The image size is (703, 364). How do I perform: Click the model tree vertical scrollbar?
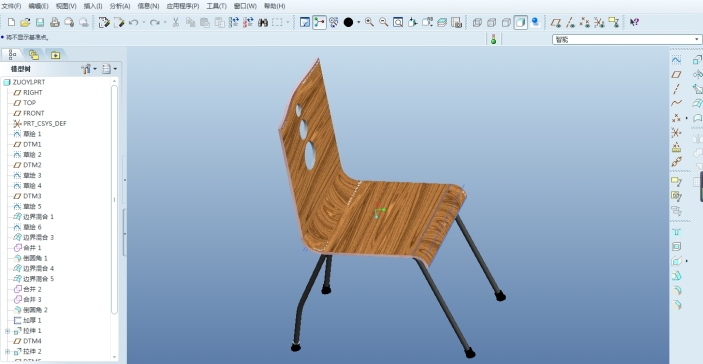114,199
